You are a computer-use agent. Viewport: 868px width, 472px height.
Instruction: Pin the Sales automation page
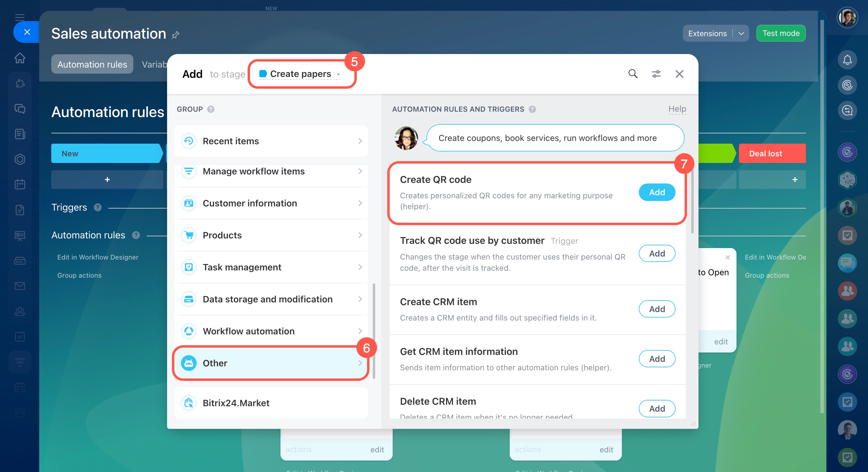coord(176,35)
